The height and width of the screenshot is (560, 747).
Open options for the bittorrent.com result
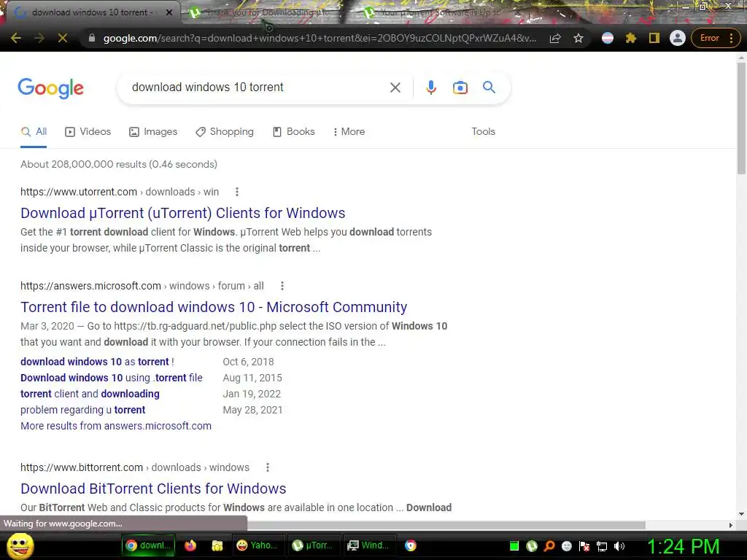click(267, 467)
